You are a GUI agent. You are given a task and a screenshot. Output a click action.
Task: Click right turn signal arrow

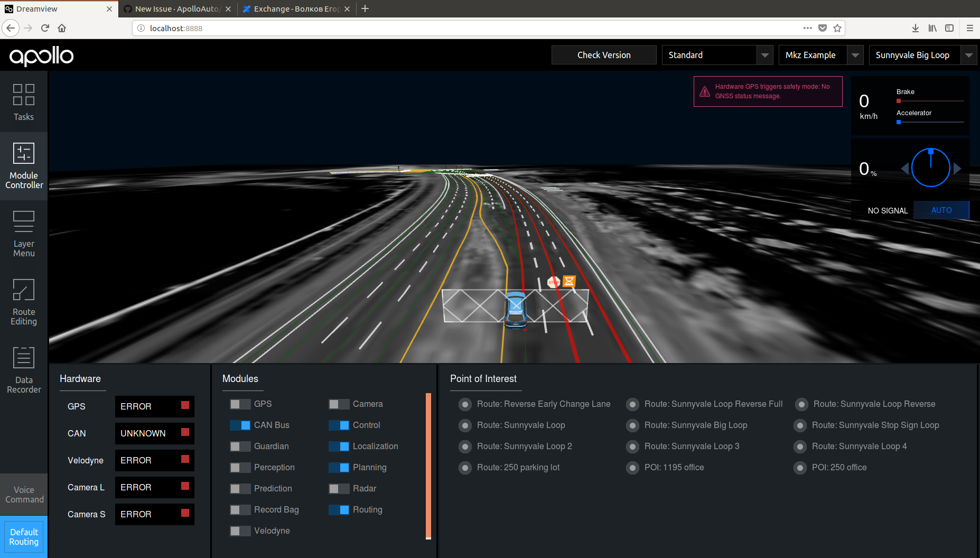[957, 168]
